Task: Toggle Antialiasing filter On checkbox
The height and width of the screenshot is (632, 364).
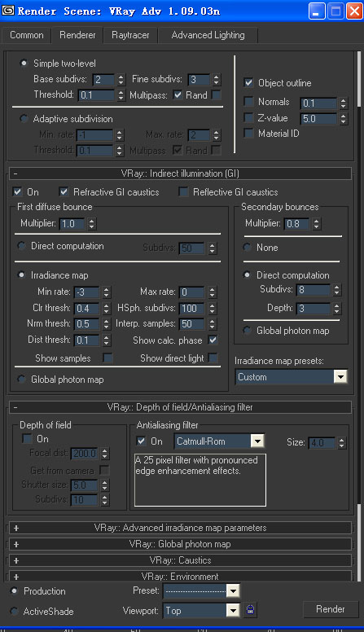Action: coord(141,441)
